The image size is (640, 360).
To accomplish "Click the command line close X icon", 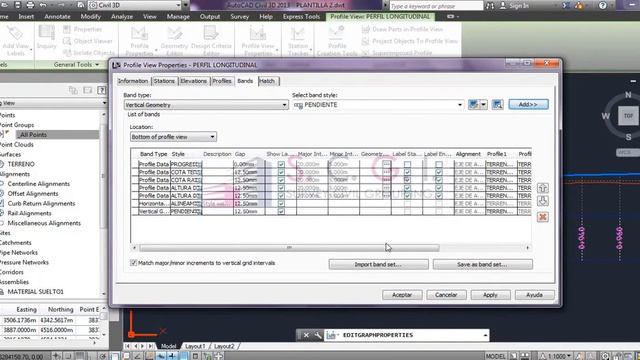I will (306, 335).
